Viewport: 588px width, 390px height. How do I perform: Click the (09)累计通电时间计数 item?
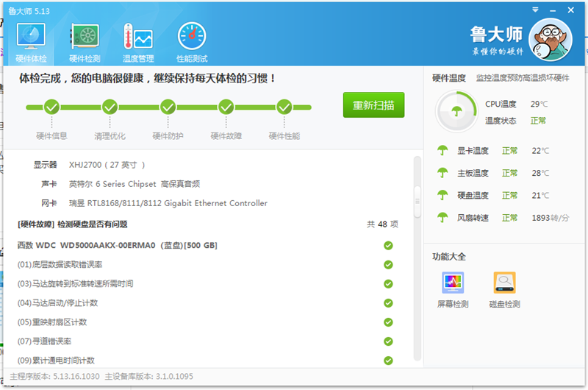(x=56, y=361)
